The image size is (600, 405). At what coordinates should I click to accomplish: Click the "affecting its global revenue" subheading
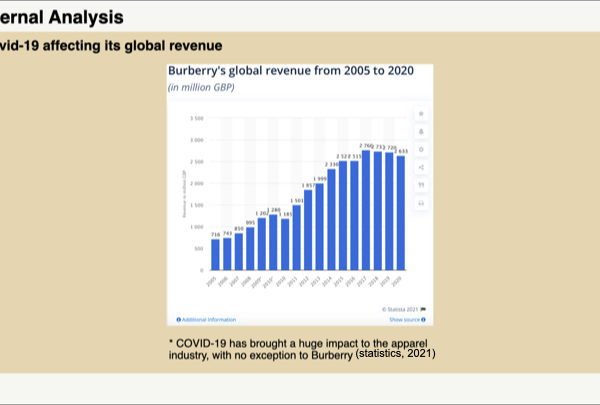pyautogui.click(x=132, y=46)
